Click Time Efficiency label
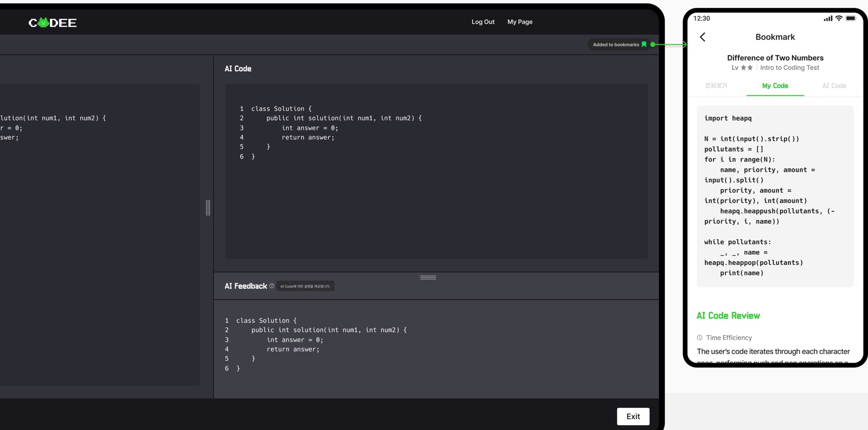 (x=729, y=338)
